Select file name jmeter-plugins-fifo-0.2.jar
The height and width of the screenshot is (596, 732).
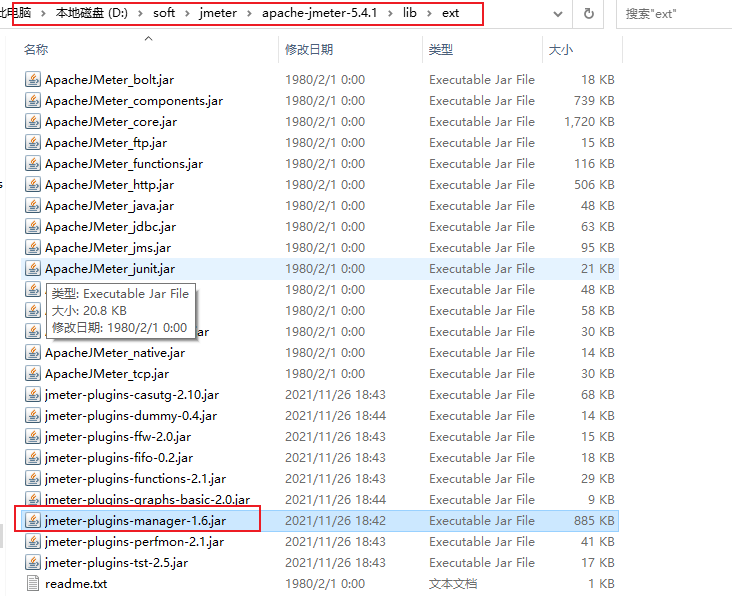click(119, 458)
